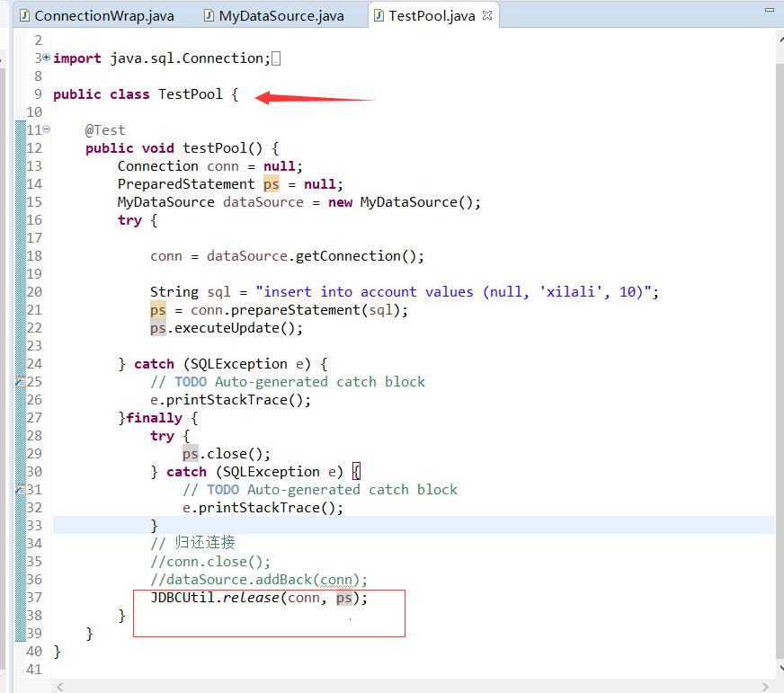This screenshot has height=693, width=784.
Task: Click the TODO task marker on line 31
Action: tap(21, 490)
